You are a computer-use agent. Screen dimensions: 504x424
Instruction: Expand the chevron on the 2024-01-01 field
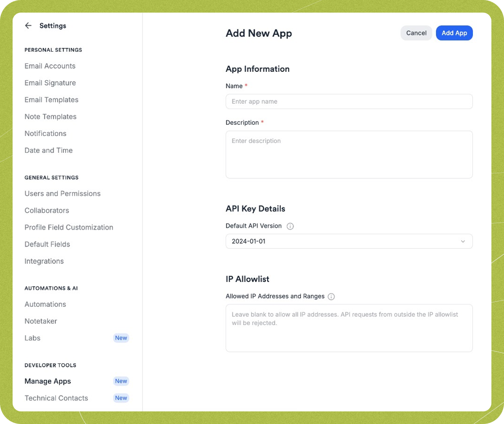point(463,241)
